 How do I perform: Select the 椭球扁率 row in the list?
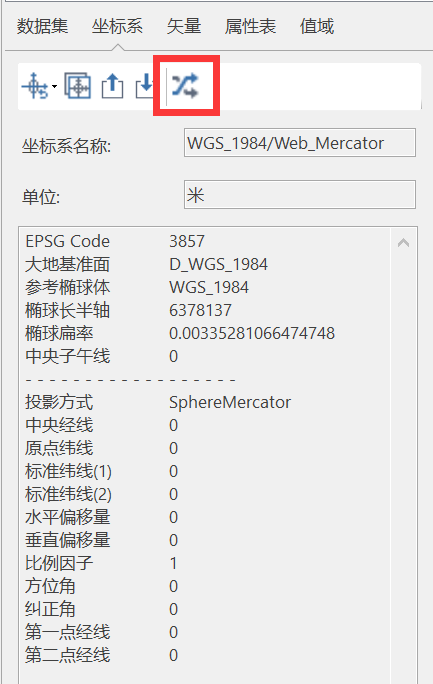tap(205, 333)
